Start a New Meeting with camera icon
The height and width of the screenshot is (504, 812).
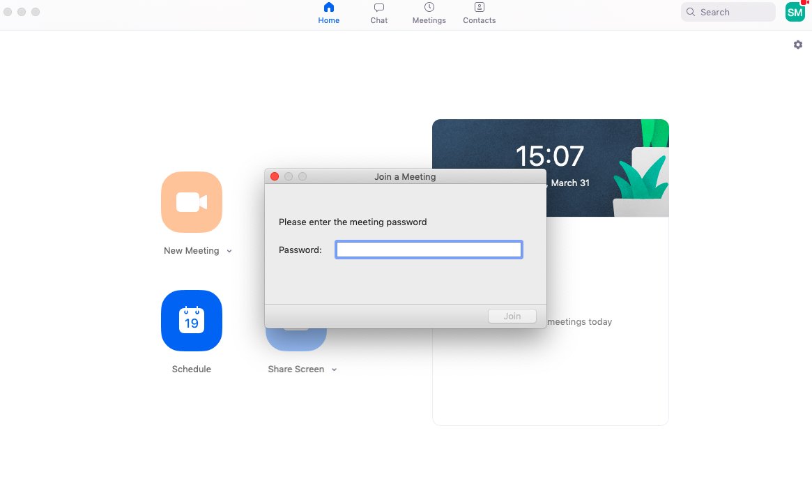[x=192, y=202]
